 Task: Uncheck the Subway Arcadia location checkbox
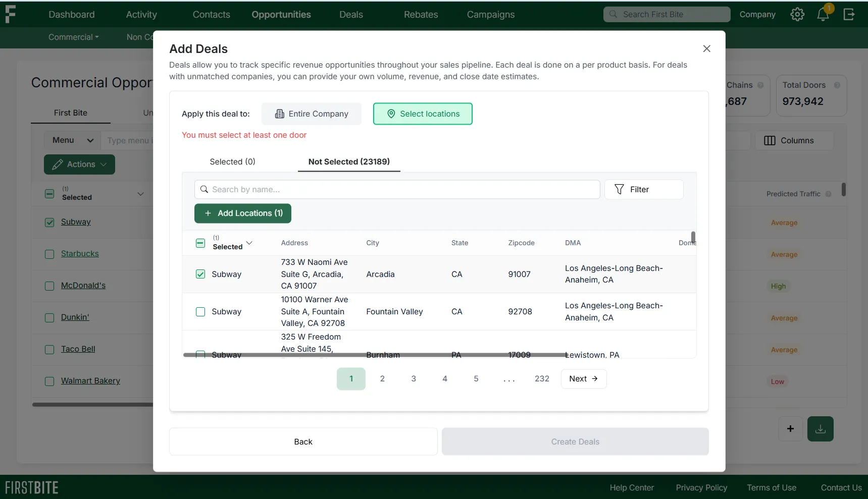pyautogui.click(x=200, y=274)
